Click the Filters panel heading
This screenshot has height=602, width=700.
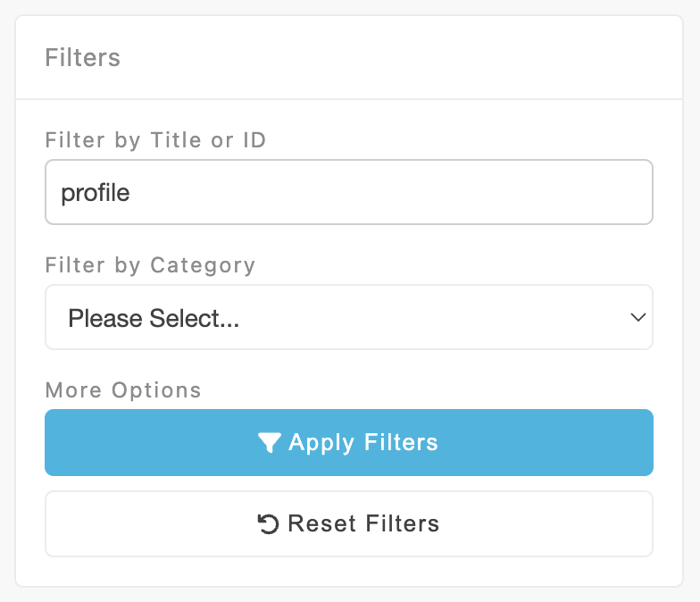click(82, 58)
